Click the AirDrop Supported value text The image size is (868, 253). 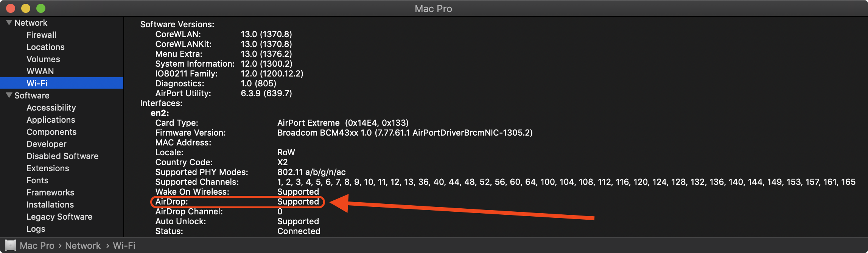point(298,201)
